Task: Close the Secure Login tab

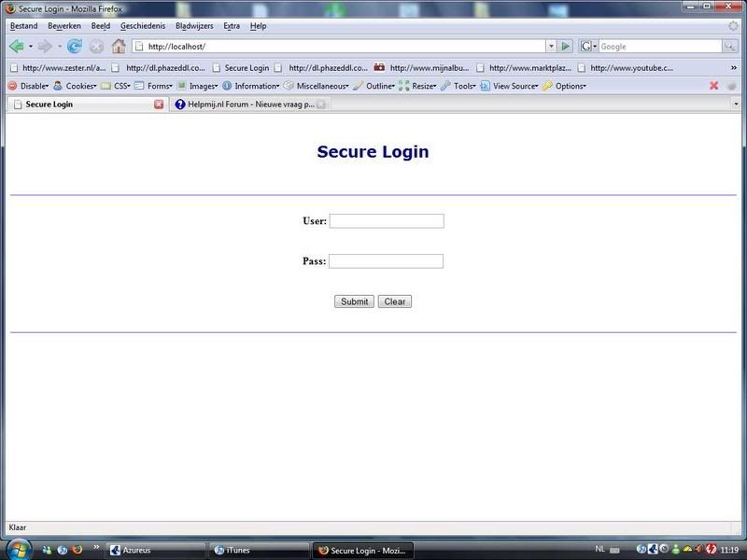Action: 159,105
